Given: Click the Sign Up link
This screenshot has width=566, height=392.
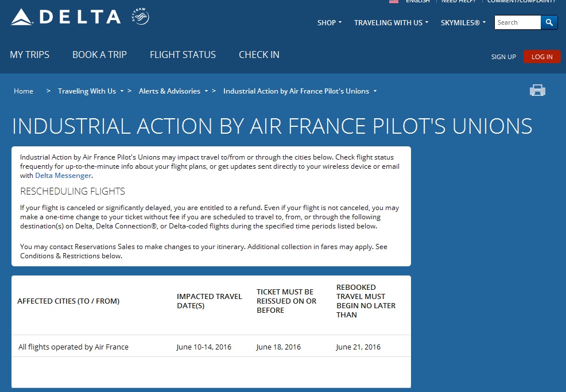Looking at the screenshot, I should [x=503, y=57].
